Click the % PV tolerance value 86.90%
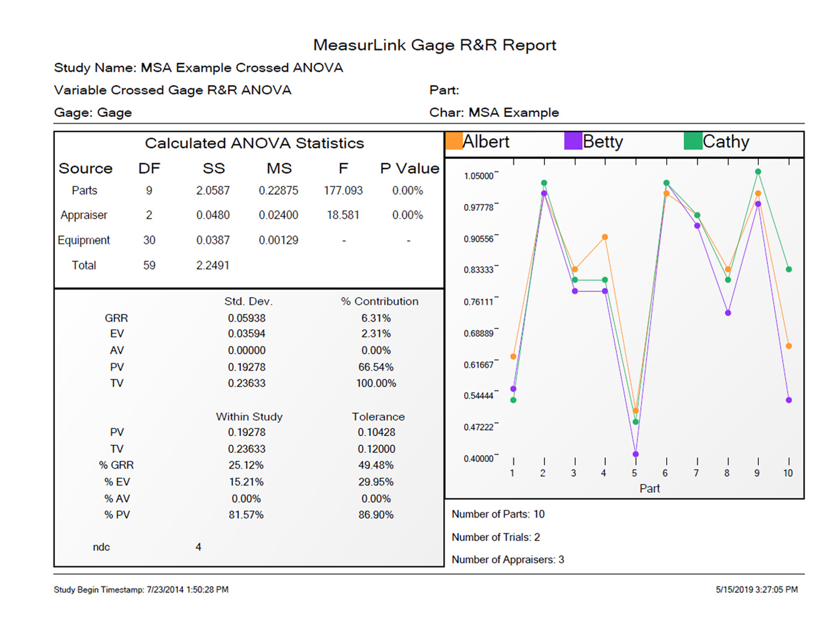The height and width of the screenshot is (630, 840). tap(376, 515)
